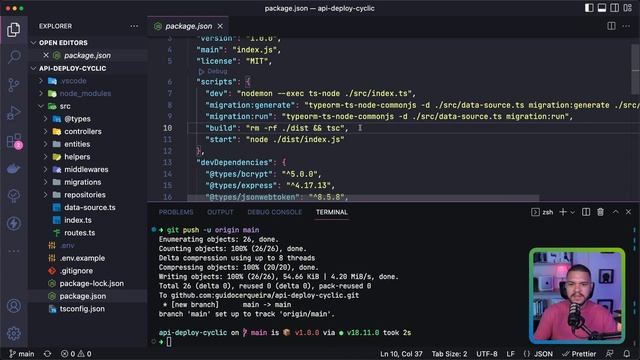Switch to the Output tab
640x360 pixels.
220,212
